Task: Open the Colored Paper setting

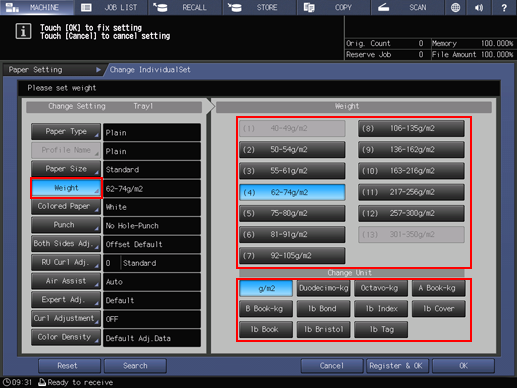Action: (66, 206)
